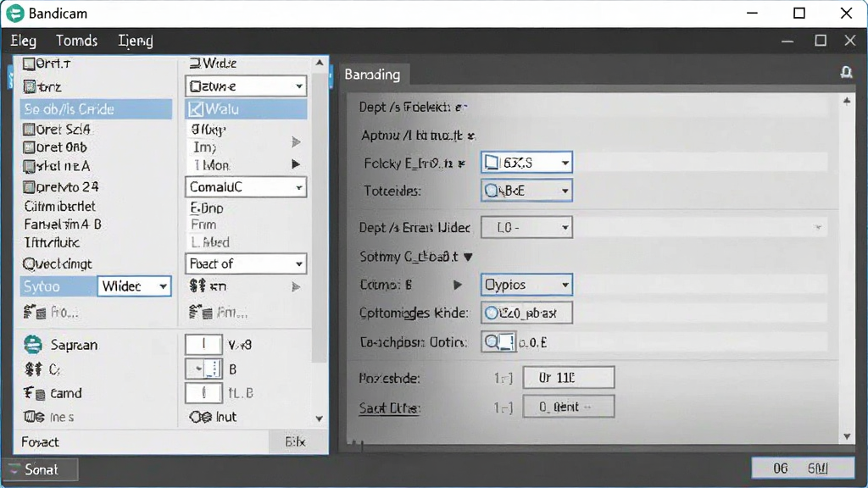
Task: Toggle the xkd n.e A checkbox
Action: pos(29,166)
